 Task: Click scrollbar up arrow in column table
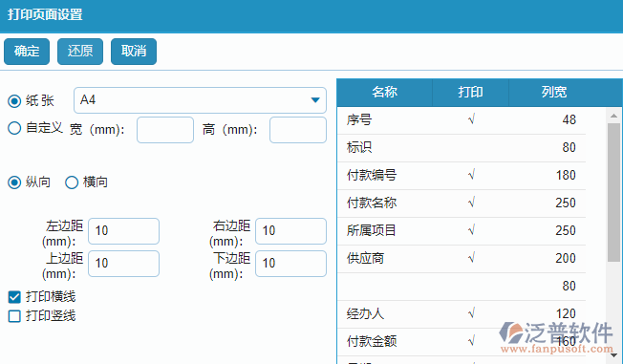click(613, 116)
